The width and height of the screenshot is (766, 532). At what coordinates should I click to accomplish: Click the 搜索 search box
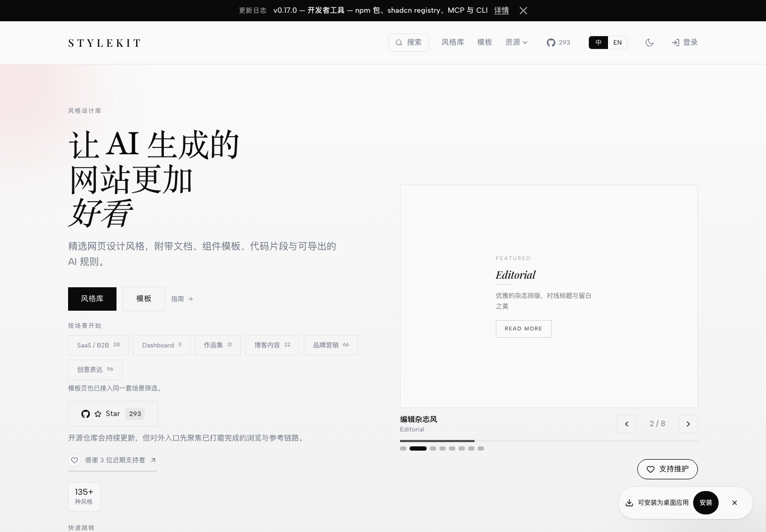(409, 43)
